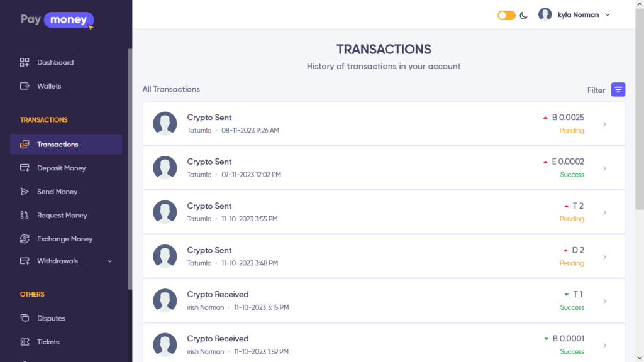Expand the E 0.0002 transaction chevron
The height and width of the screenshot is (362, 644).
click(604, 168)
